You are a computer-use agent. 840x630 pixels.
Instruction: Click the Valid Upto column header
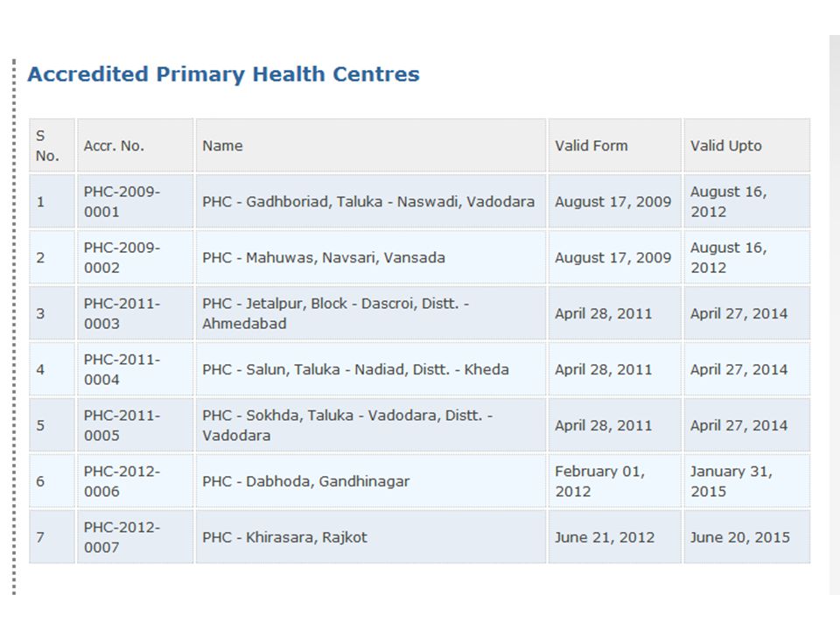(x=746, y=146)
